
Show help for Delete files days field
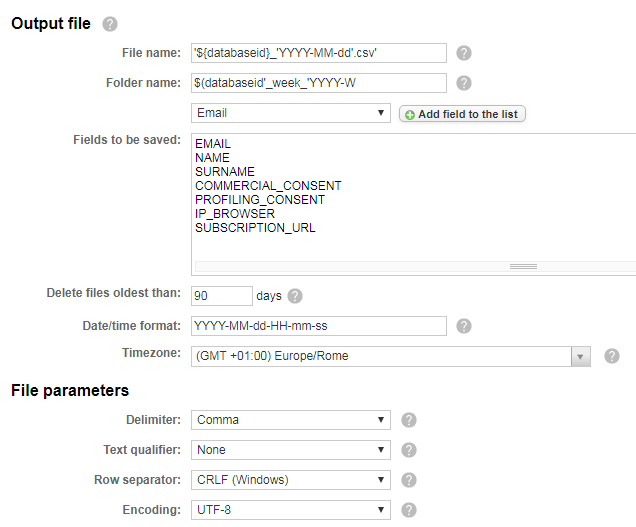click(x=295, y=296)
